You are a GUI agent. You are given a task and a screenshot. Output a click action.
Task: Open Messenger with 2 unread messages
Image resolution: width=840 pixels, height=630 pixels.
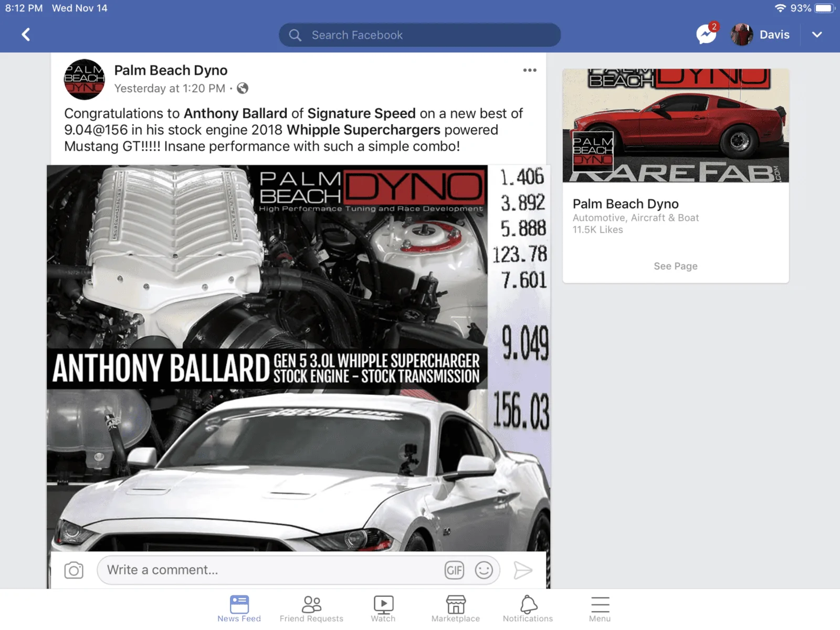707,34
